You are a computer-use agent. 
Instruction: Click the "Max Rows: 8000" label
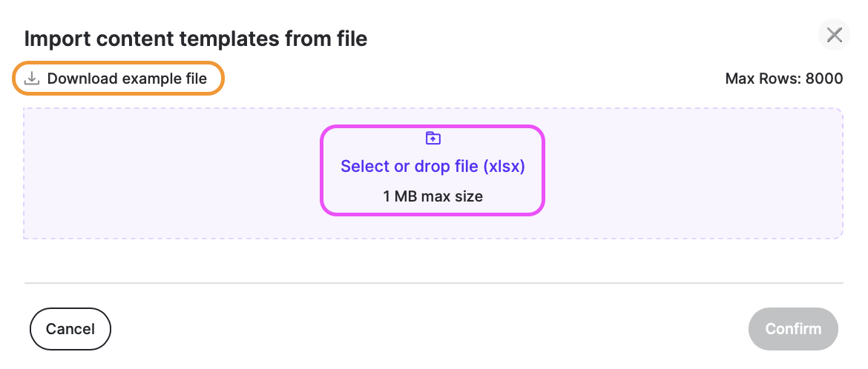[783, 79]
